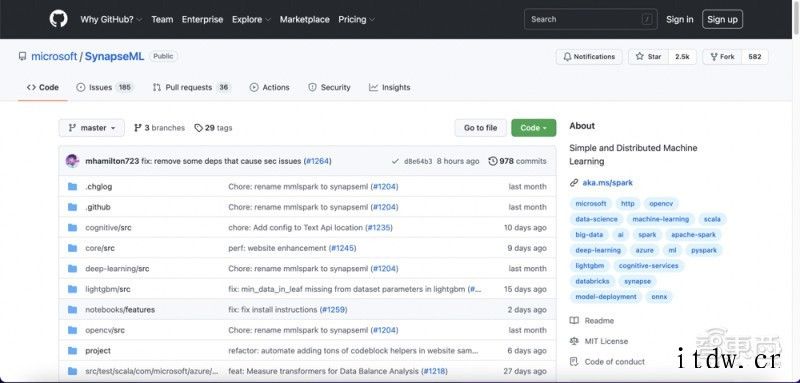The height and width of the screenshot is (383, 800).
Task: Click the Go to file button
Action: [x=481, y=128]
